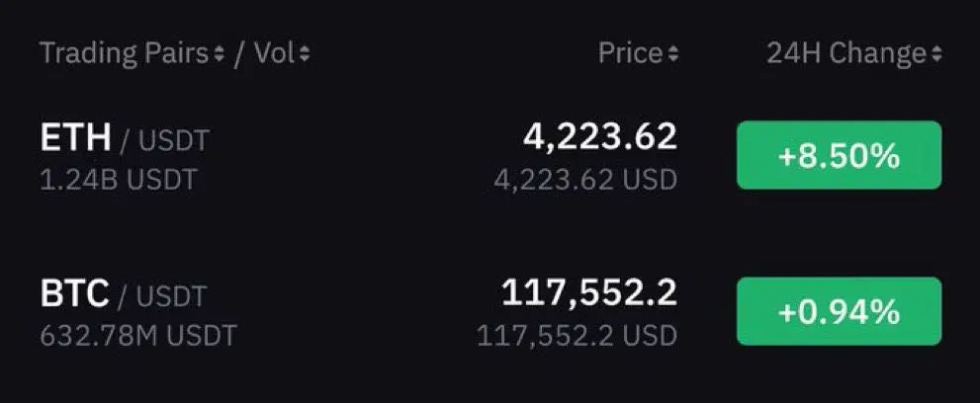Toggle the ETH +8.50% change badge

[839, 155]
